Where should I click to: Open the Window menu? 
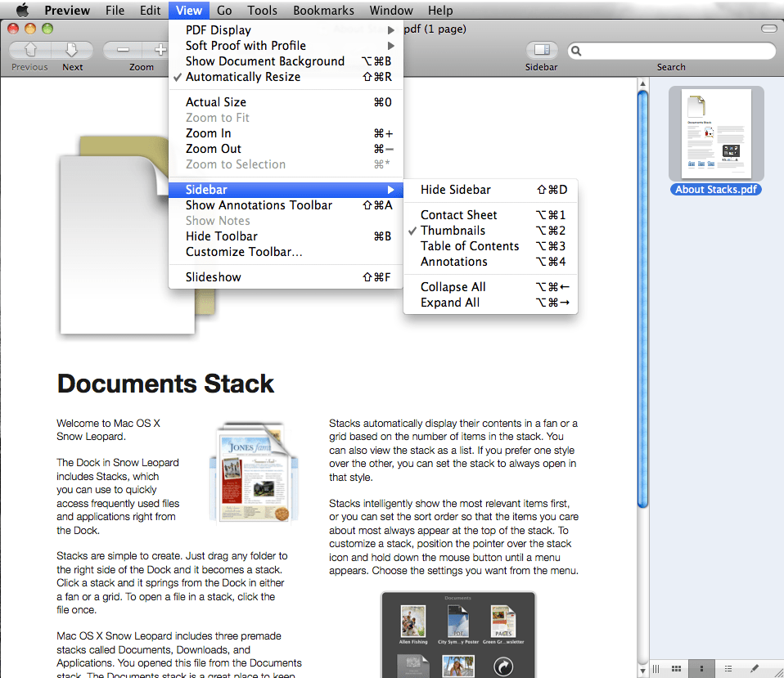tap(391, 10)
